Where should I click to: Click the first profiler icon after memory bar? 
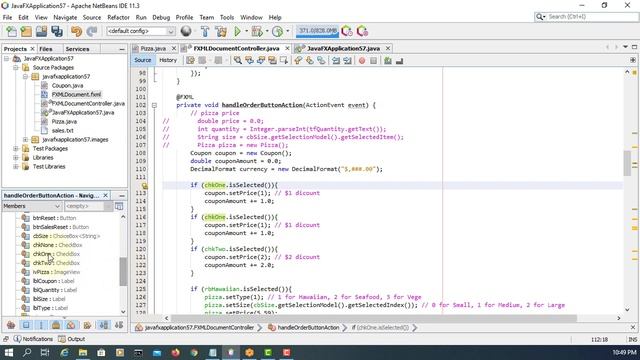[347, 31]
